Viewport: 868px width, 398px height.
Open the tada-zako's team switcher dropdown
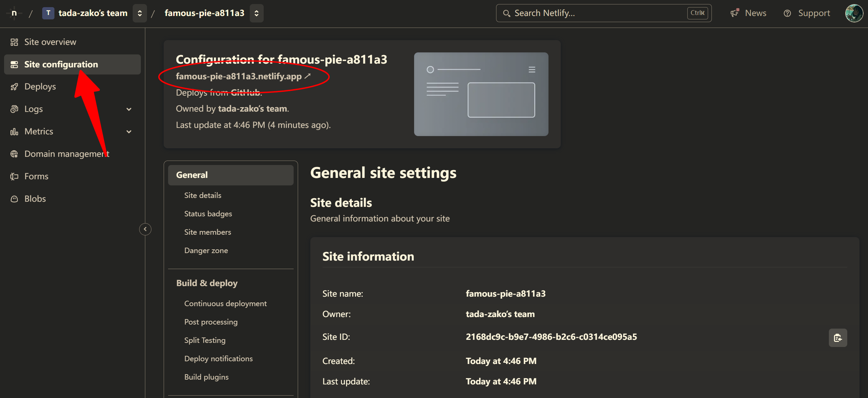pyautogui.click(x=140, y=13)
